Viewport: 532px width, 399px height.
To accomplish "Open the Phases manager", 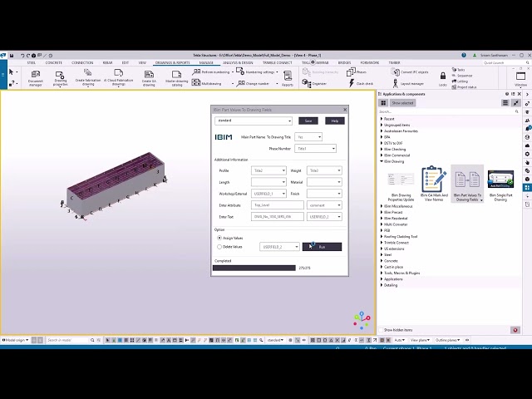I will click(x=357, y=72).
